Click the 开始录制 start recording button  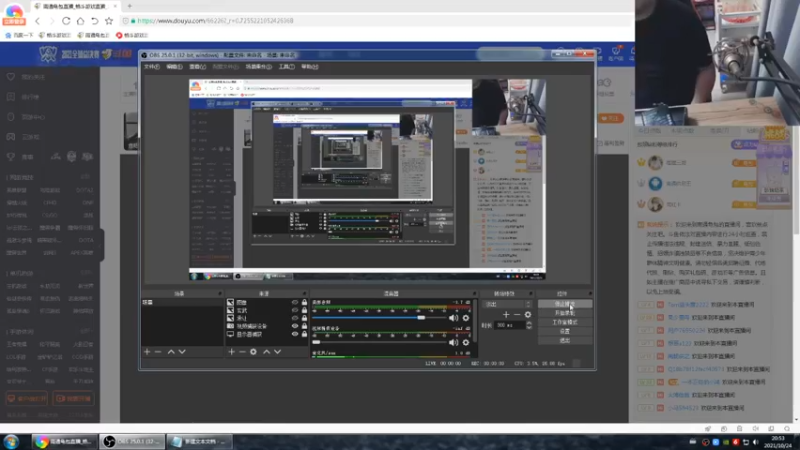pos(565,313)
